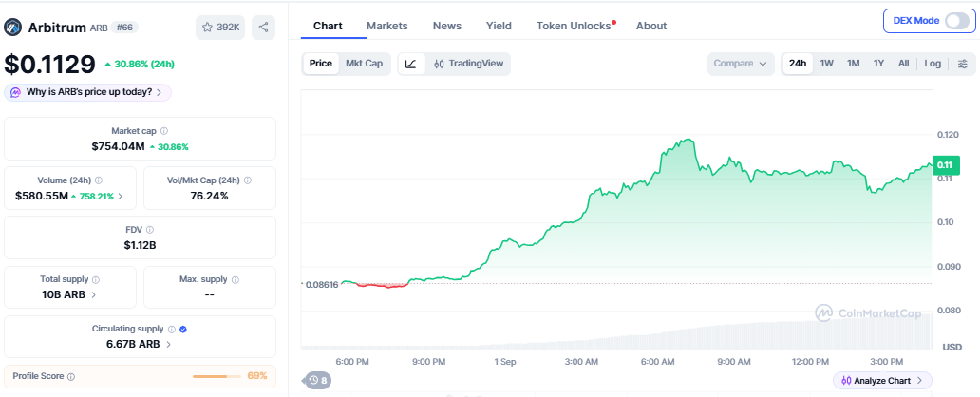The height and width of the screenshot is (397, 980).
Task: Open the Compare dropdown
Action: click(741, 64)
